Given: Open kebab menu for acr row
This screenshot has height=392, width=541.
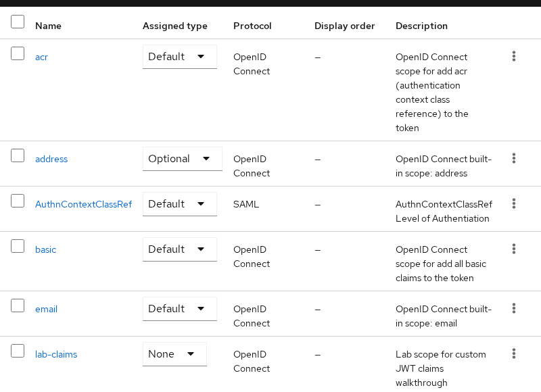Looking at the screenshot, I should click(514, 56).
